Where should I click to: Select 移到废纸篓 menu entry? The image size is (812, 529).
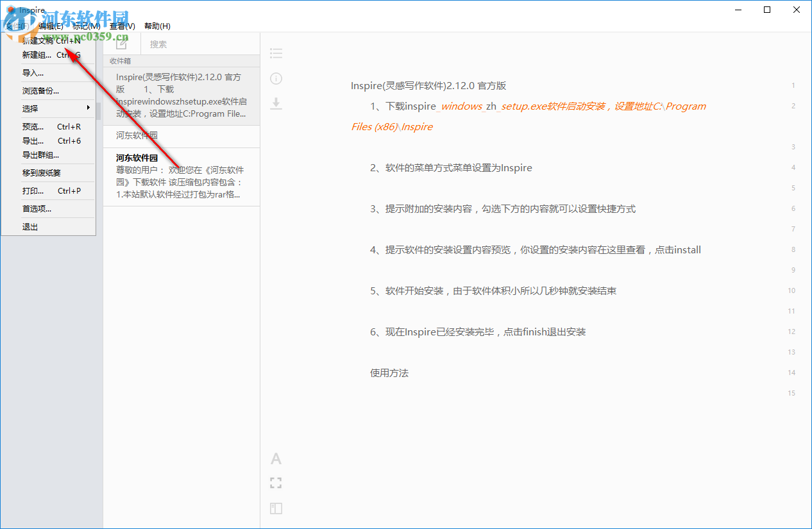tap(48, 172)
